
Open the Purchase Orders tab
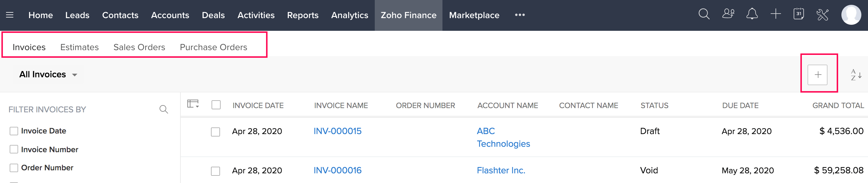tap(214, 47)
